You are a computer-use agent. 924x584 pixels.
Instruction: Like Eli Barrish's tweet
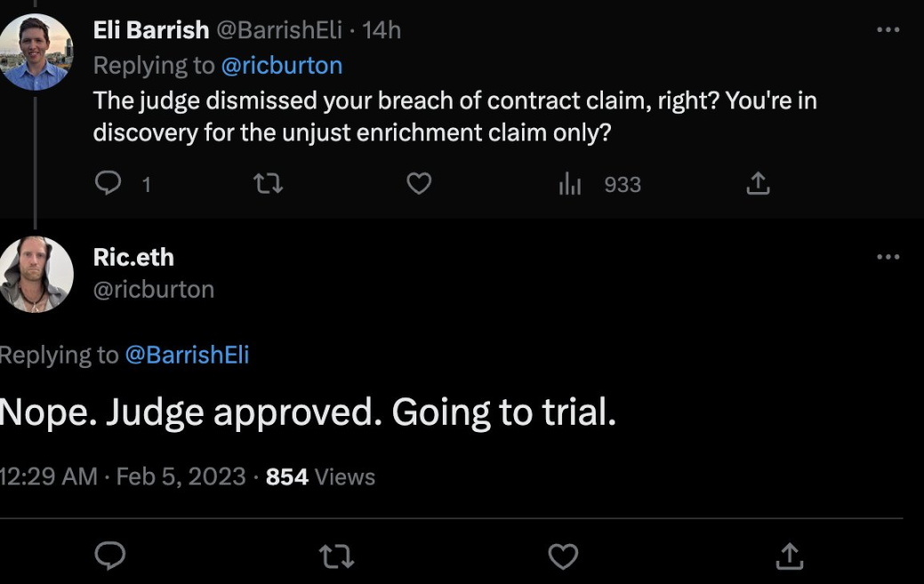419,183
